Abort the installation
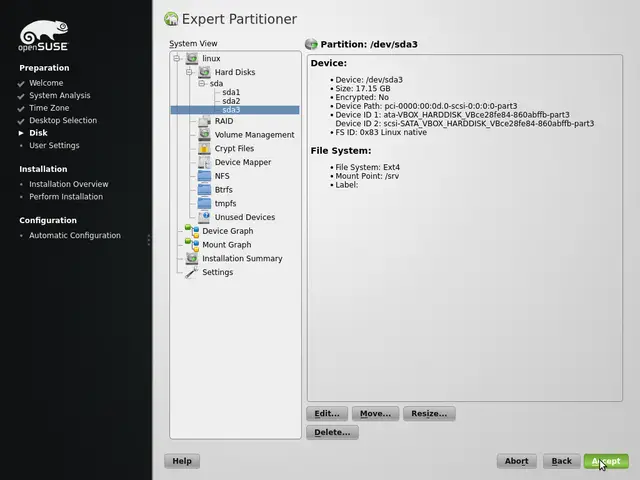 [x=517, y=461]
